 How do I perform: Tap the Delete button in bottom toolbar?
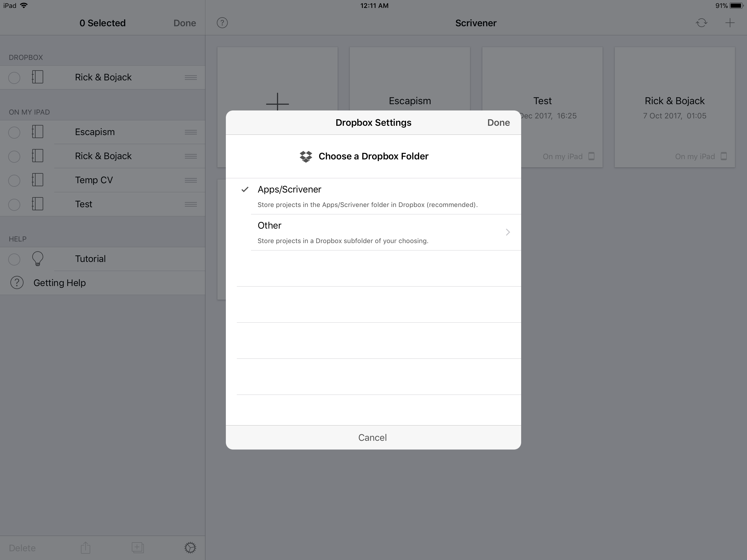click(22, 548)
